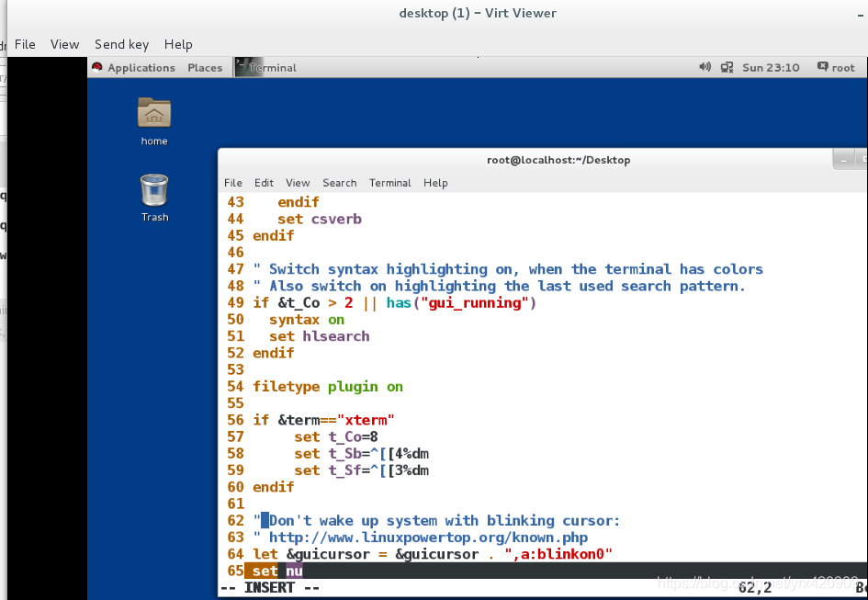Open the Applications menu in GNOME panel
This screenshot has height=600, width=868.
[x=141, y=68]
